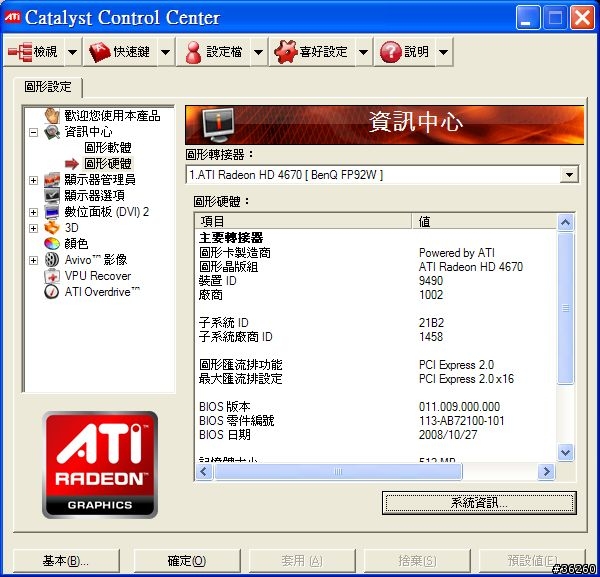Close the Catalyst Control Center window
The image size is (600, 577).
coord(582,18)
